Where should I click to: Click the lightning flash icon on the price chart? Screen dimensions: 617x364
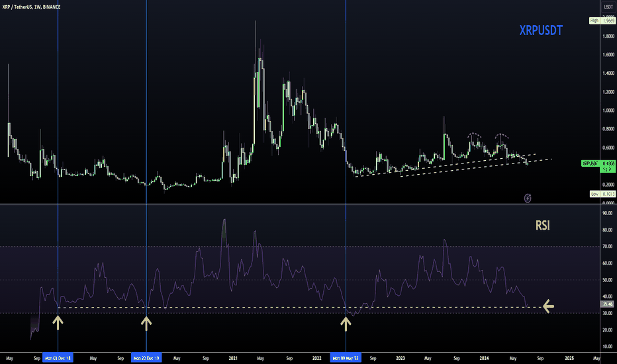pos(528,199)
